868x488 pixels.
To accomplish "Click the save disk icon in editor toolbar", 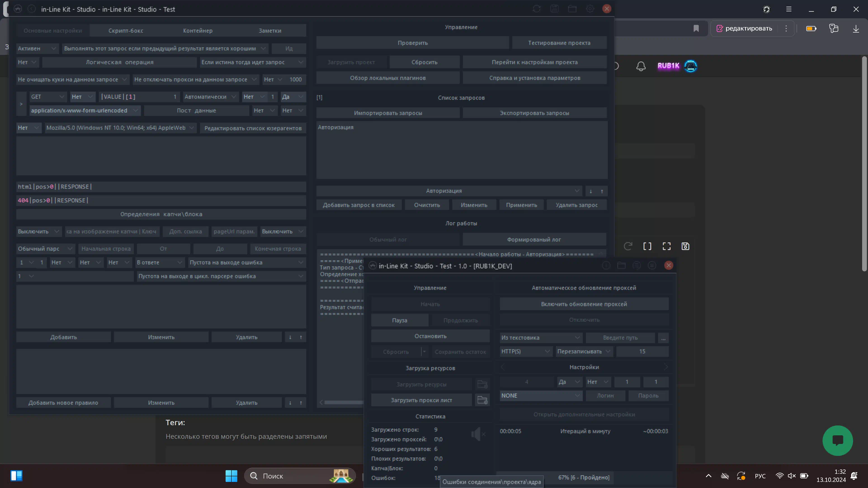I will pos(685,246).
